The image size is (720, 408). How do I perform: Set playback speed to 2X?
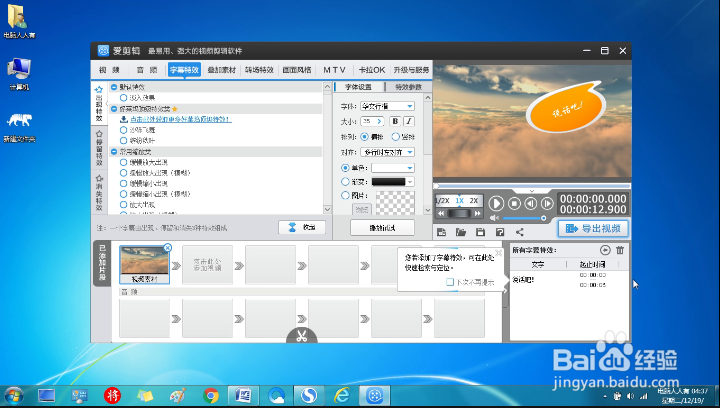473,201
